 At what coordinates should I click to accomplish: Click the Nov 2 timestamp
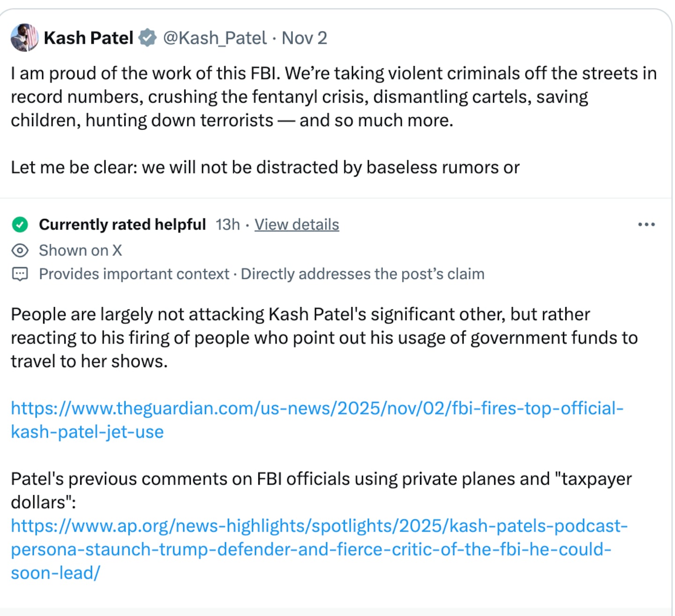point(304,38)
